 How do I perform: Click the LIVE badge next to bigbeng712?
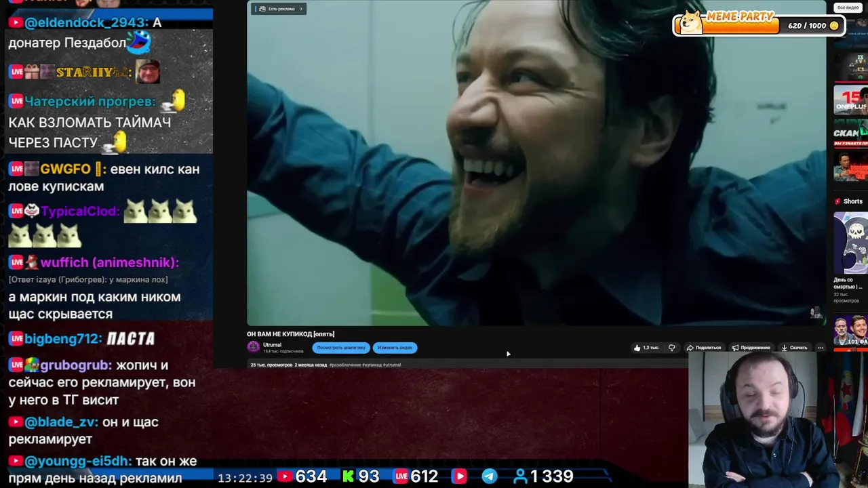(x=16, y=338)
